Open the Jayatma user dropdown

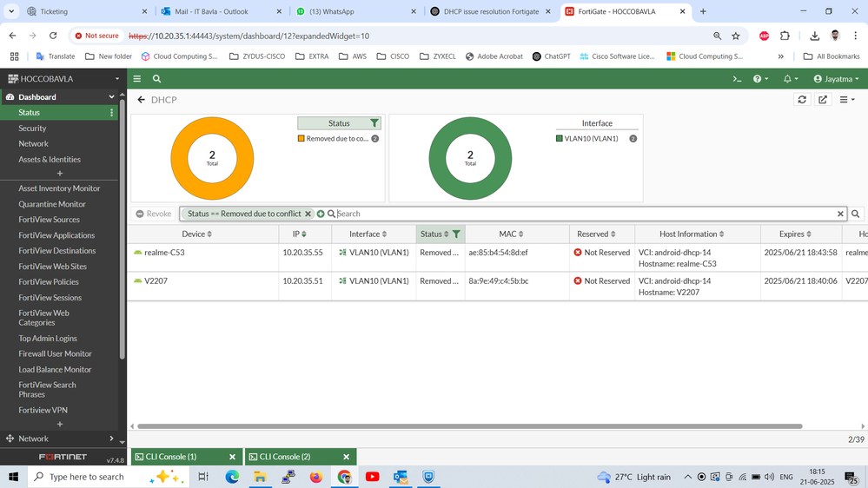(x=836, y=79)
